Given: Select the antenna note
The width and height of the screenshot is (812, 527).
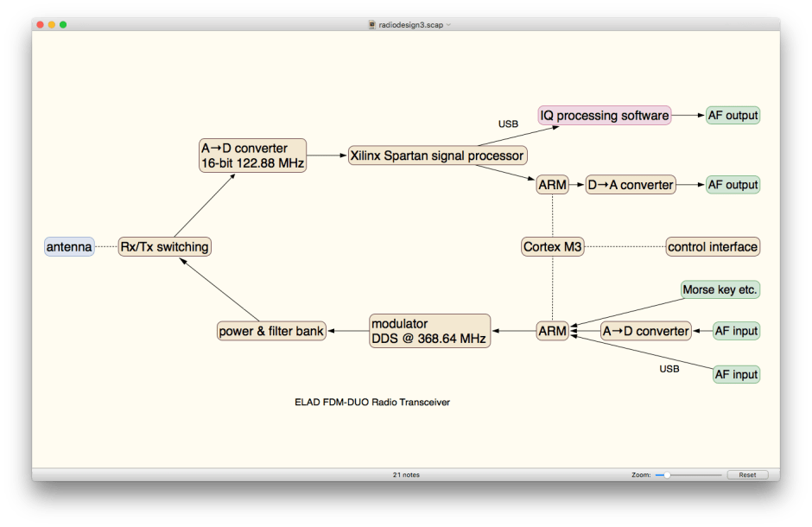Looking at the screenshot, I should [x=68, y=246].
